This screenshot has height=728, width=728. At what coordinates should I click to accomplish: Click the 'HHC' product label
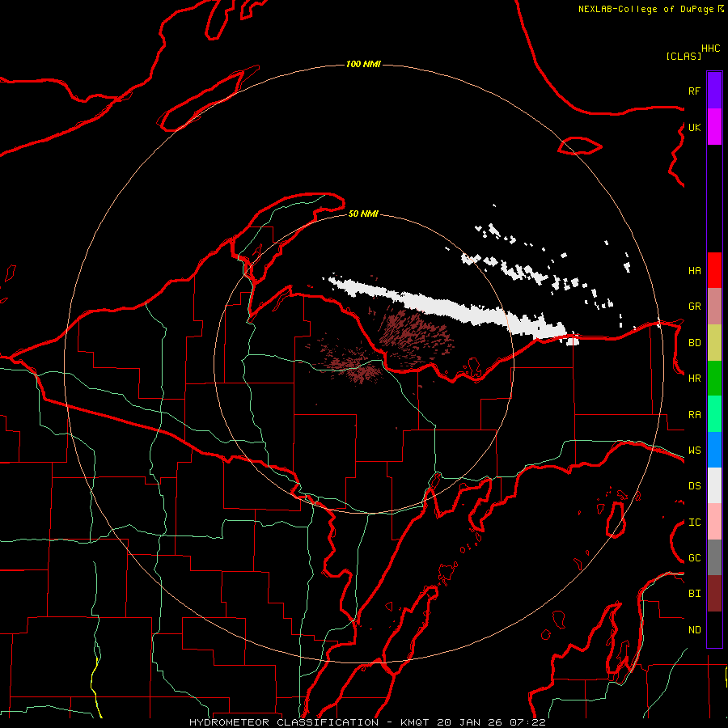click(x=710, y=49)
